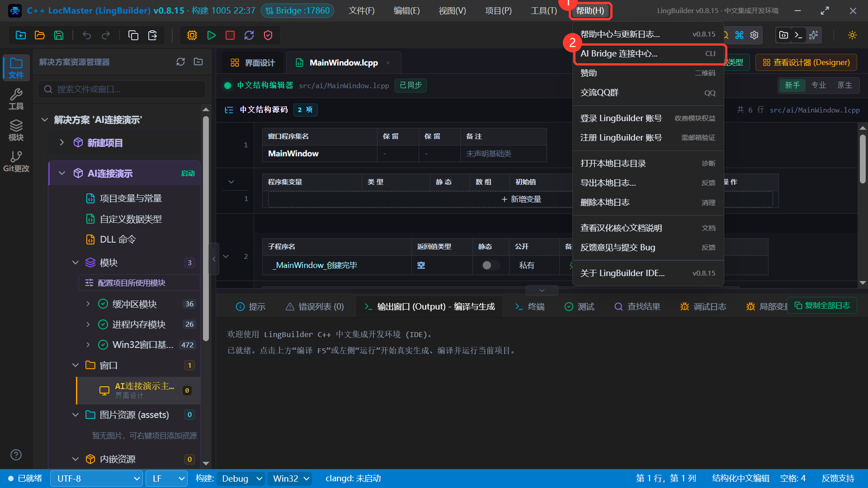This screenshot has width=868, height=488.
Task: Close the MainWindow.lcpp tab
Action: [388, 63]
